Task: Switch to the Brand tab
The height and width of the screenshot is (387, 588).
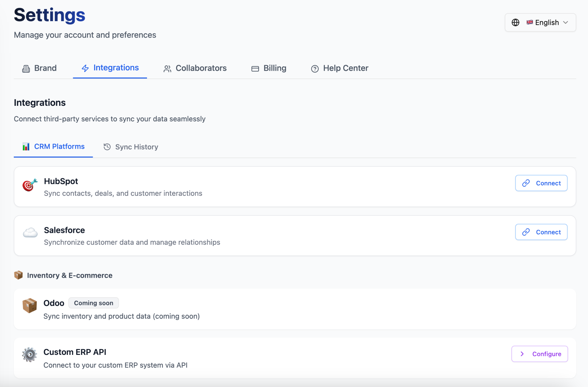Action: coord(40,68)
